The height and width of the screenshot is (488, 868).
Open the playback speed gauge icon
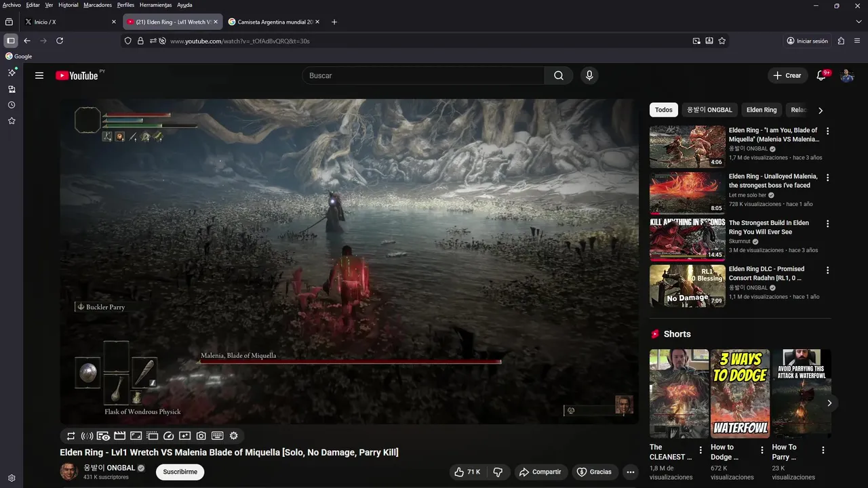[x=169, y=436]
